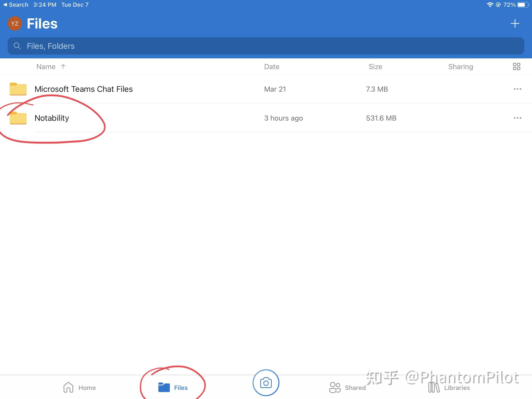Open more options for Notability folder
This screenshot has height=399, width=532.
pos(517,118)
